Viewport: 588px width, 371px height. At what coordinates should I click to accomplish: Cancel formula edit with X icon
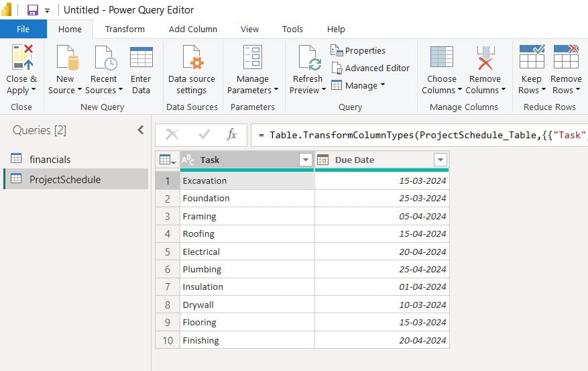[x=172, y=134]
